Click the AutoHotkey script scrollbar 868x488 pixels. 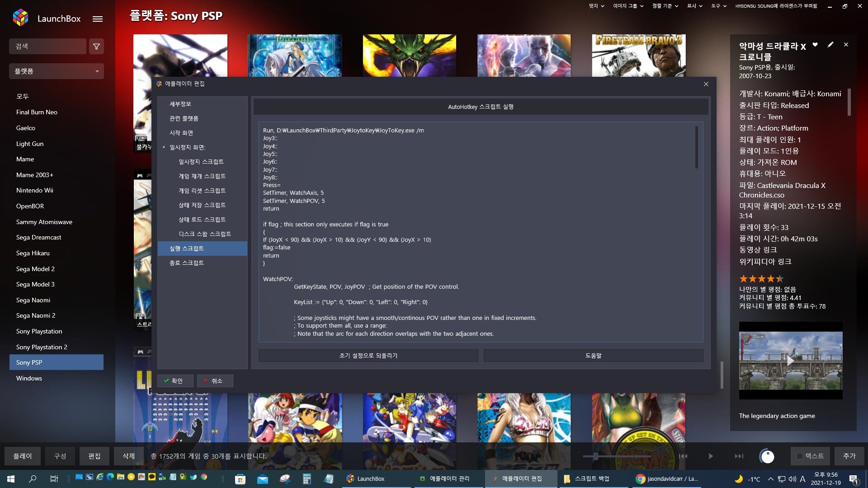[696, 147]
